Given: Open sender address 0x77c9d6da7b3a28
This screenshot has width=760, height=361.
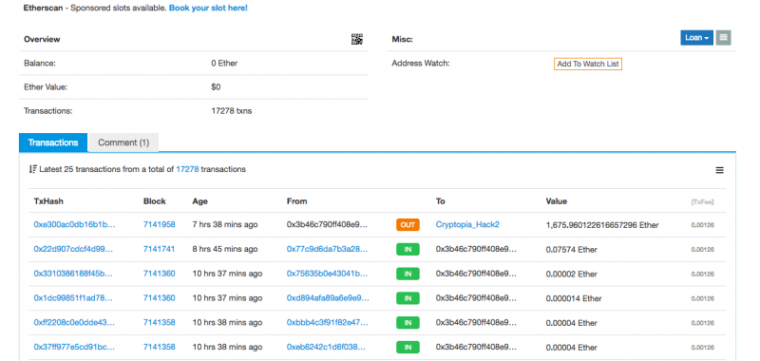Looking at the screenshot, I should click(x=327, y=249).
